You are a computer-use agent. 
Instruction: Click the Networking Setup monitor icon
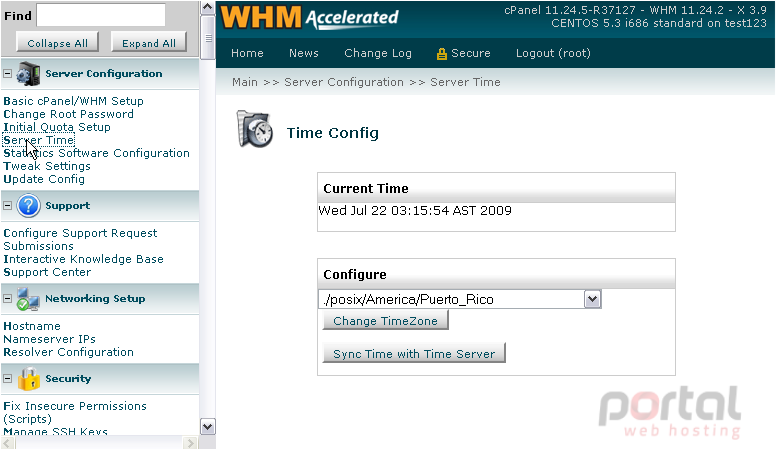pyautogui.click(x=28, y=299)
